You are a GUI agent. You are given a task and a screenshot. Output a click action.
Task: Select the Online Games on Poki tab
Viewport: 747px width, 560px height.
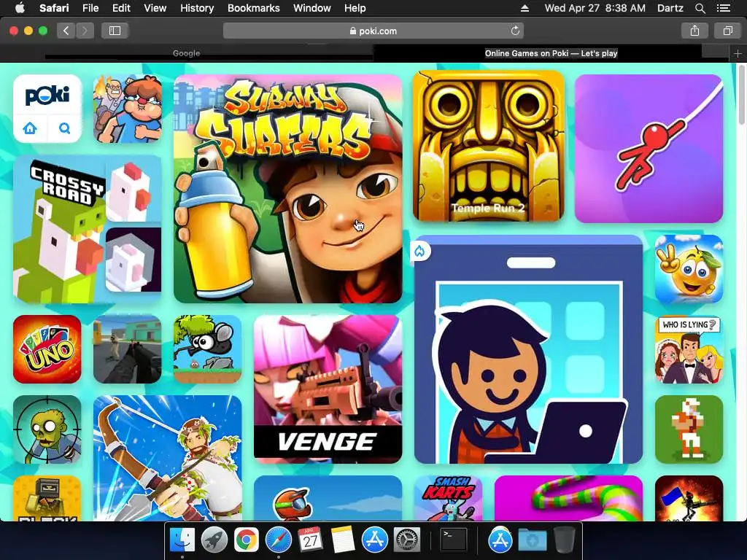tap(551, 53)
